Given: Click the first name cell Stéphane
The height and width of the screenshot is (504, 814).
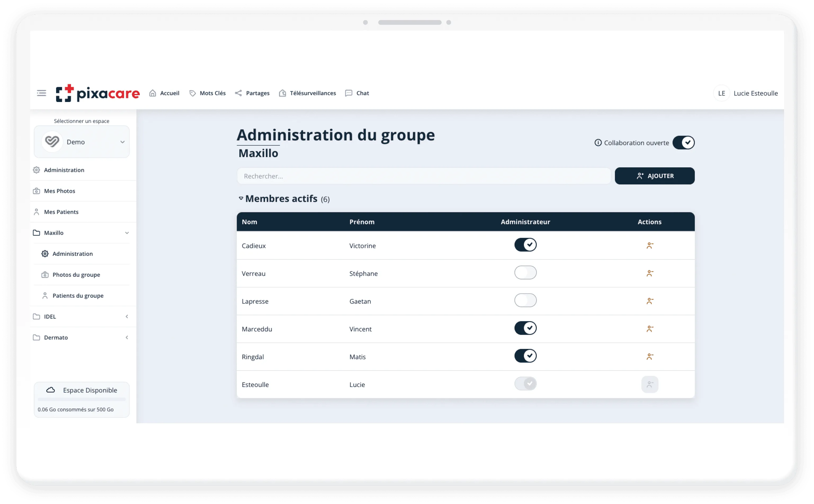Looking at the screenshot, I should point(364,274).
